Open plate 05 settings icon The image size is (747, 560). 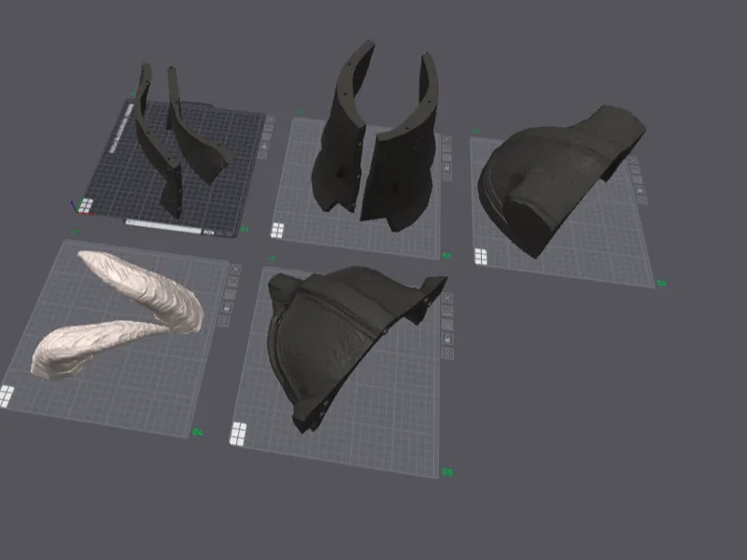tap(448, 354)
